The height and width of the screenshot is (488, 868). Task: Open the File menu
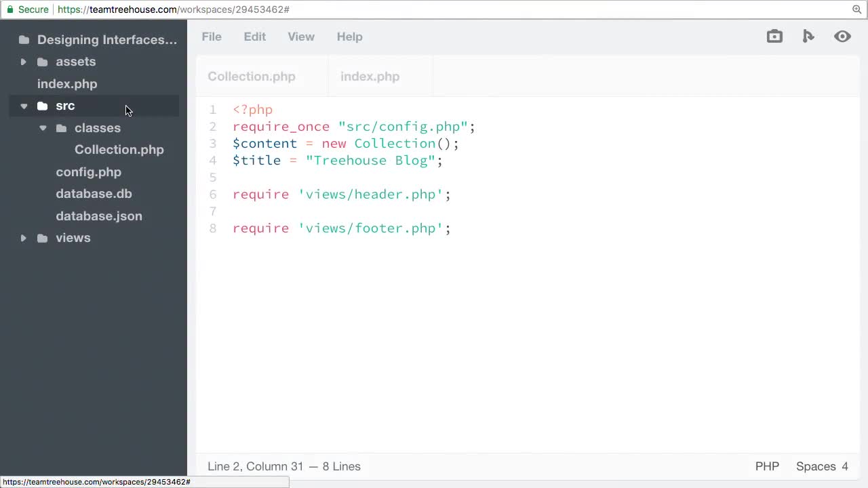pos(211,37)
